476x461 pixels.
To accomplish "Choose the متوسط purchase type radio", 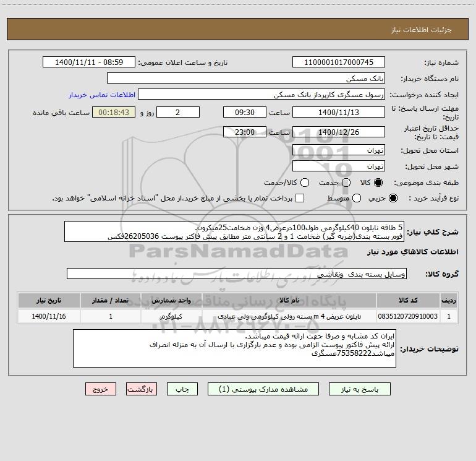I will [357, 198].
